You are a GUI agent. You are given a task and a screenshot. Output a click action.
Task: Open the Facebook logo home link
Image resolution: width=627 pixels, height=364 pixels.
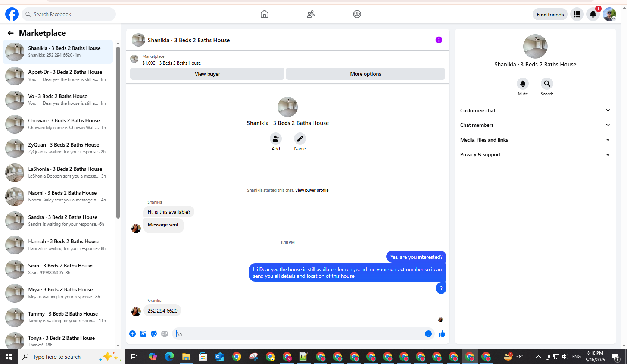pyautogui.click(x=12, y=14)
